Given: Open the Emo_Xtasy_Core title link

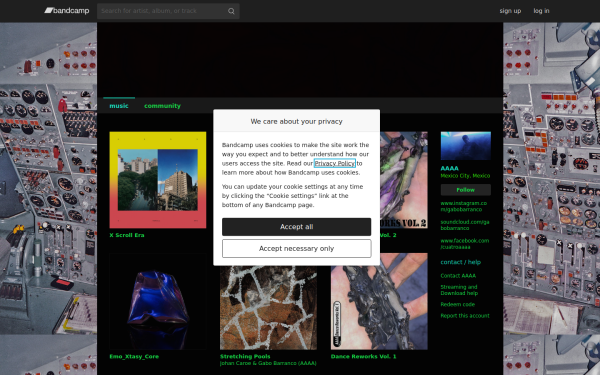Looking at the screenshot, I should (x=134, y=356).
